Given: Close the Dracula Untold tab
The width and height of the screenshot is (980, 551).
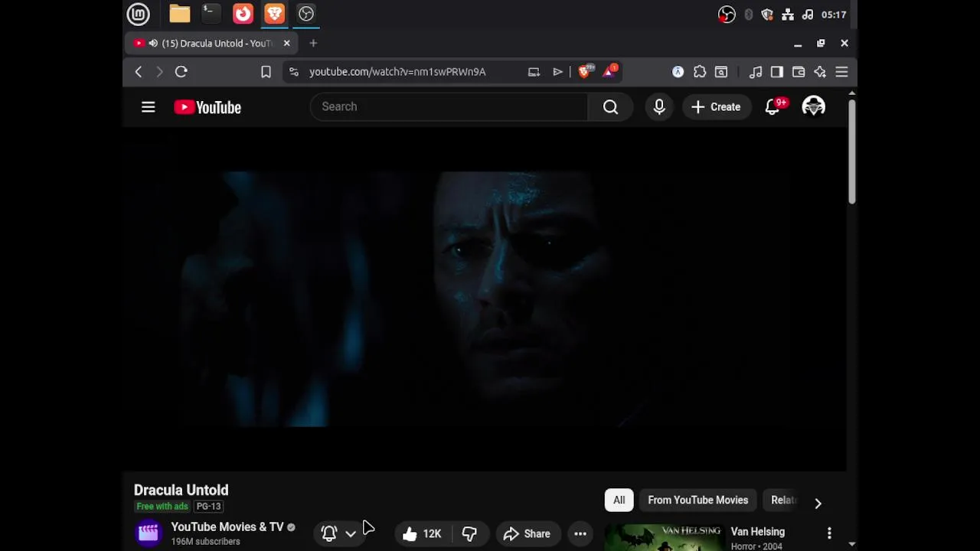Looking at the screenshot, I should (286, 44).
